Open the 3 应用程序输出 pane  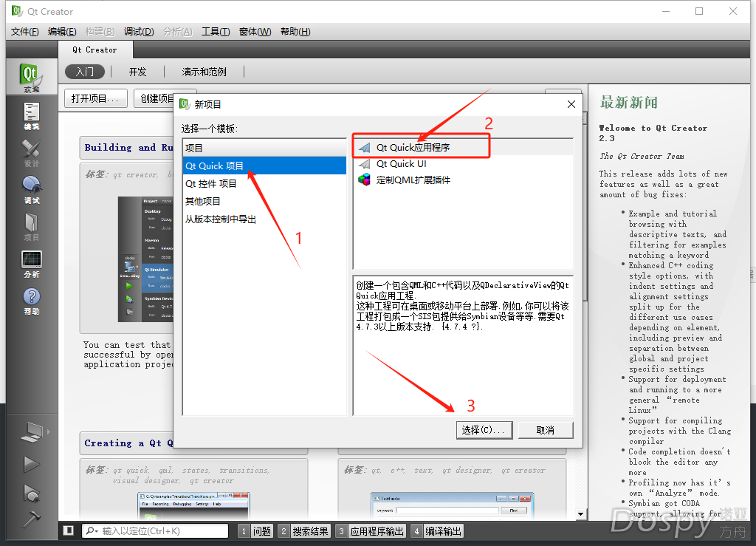(371, 531)
